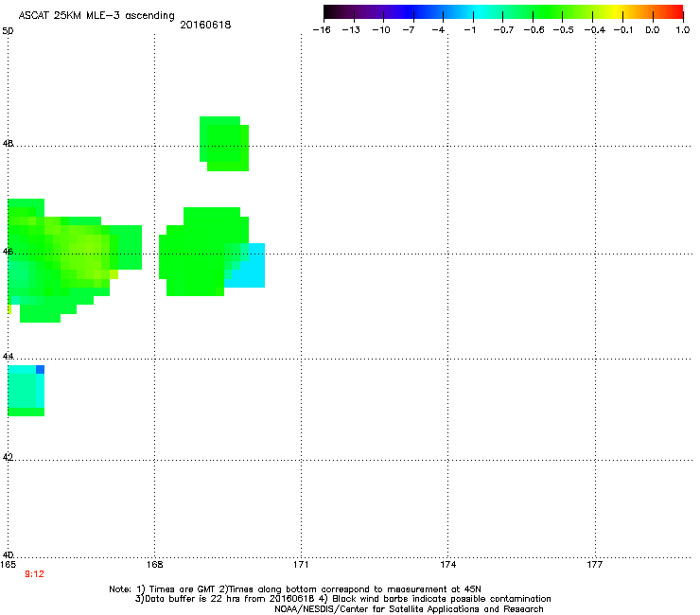Click the -7 label on the color scale

pyautogui.click(x=409, y=30)
